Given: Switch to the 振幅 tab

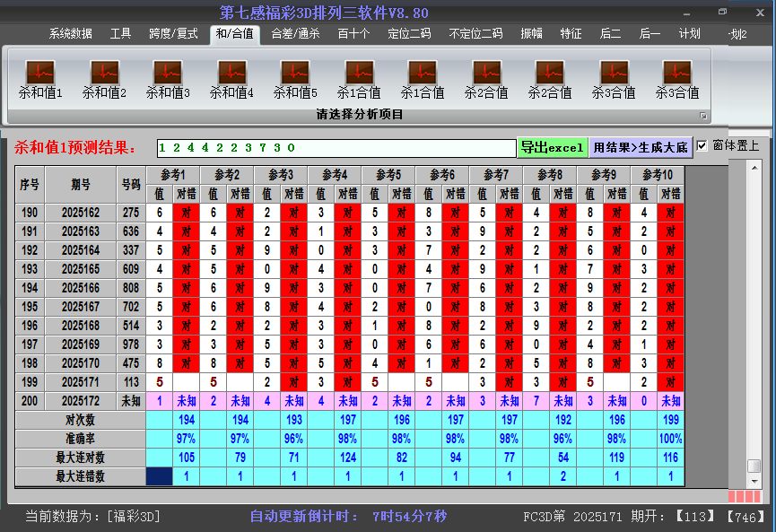Looking at the screenshot, I should point(531,34).
